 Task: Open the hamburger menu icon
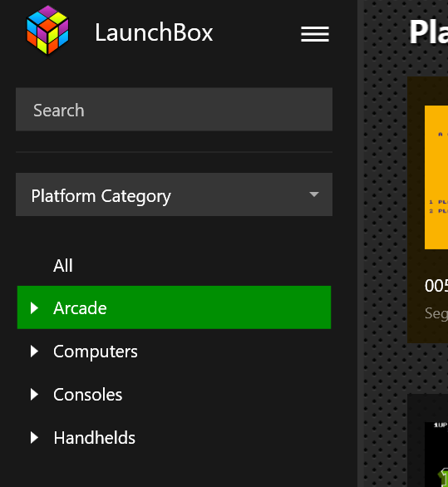point(315,33)
